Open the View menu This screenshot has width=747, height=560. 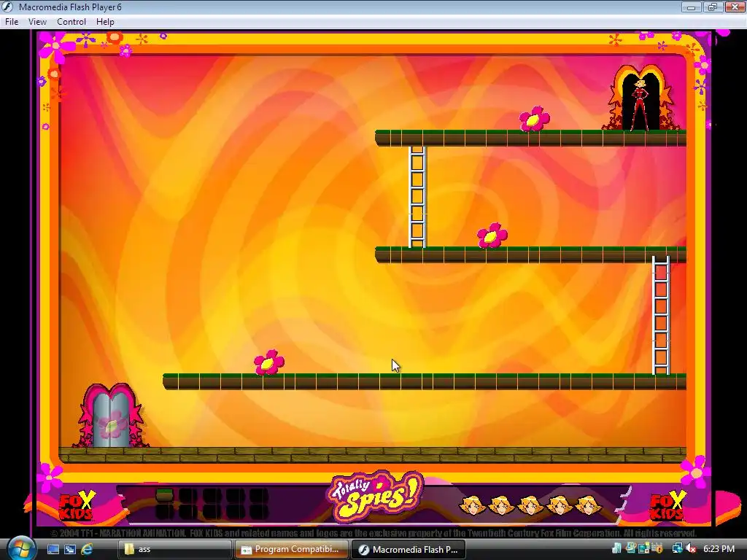click(x=37, y=22)
